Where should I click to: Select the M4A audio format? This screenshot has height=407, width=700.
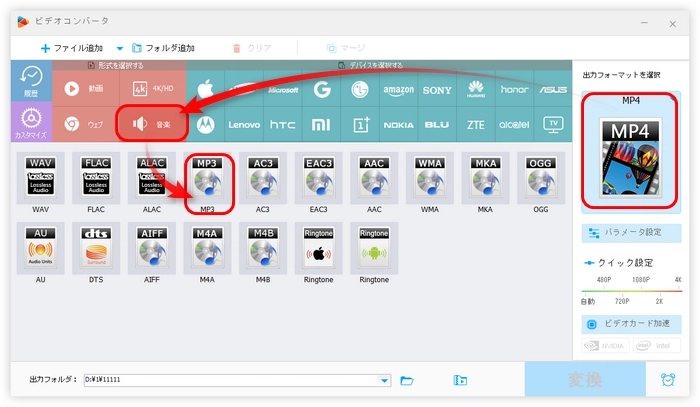207,250
